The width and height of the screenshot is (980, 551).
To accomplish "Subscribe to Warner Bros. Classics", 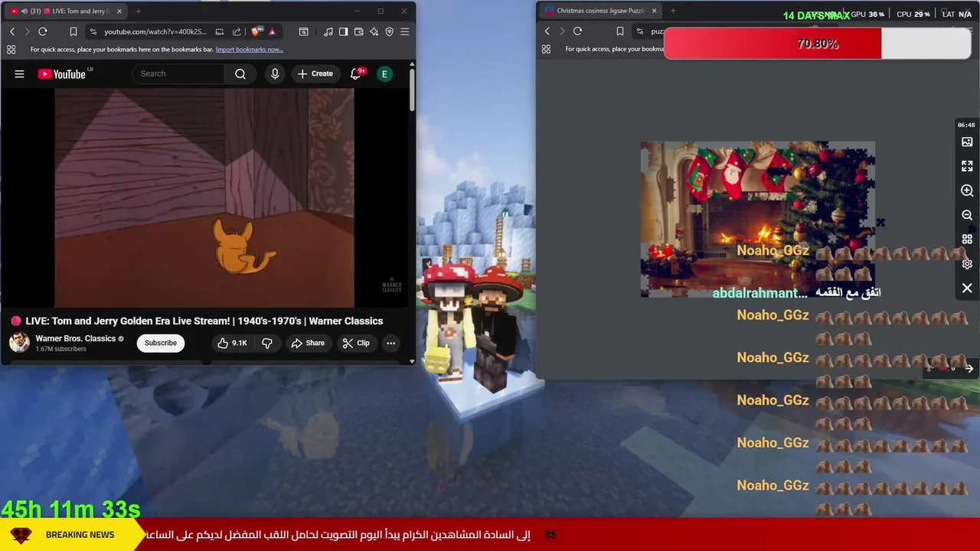I will 161,343.
